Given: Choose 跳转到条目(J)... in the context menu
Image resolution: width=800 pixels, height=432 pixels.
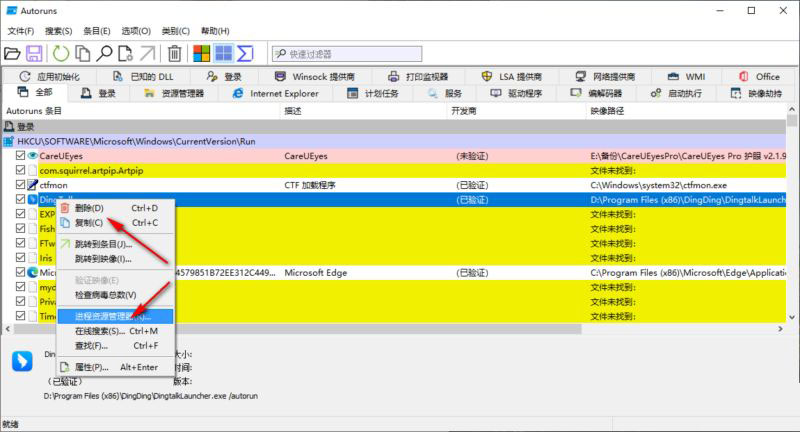Looking at the screenshot, I should 115,244.
